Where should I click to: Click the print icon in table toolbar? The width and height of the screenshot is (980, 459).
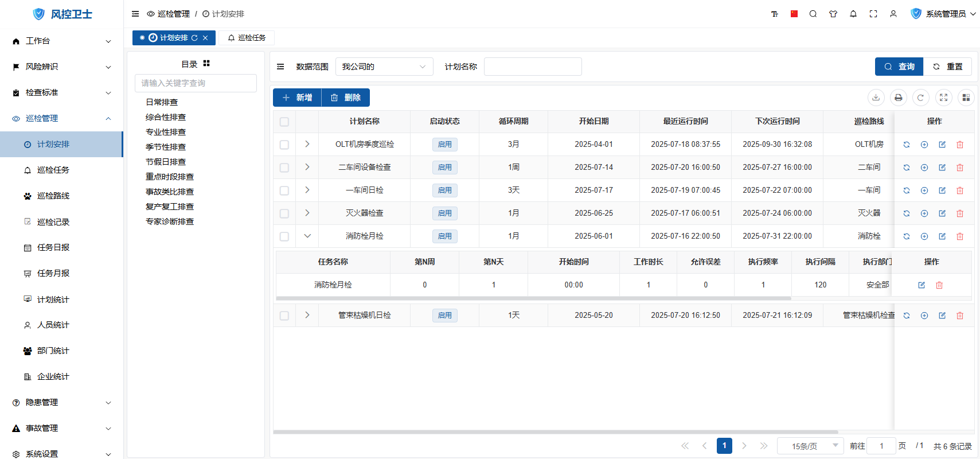click(898, 98)
